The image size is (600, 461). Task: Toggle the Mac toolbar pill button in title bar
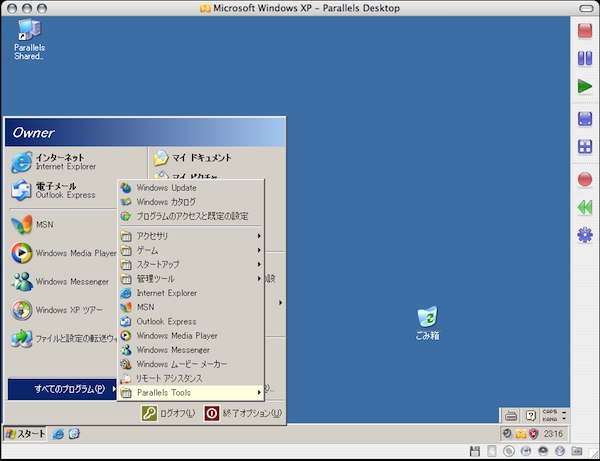pyautogui.click(x=586, y=8)
